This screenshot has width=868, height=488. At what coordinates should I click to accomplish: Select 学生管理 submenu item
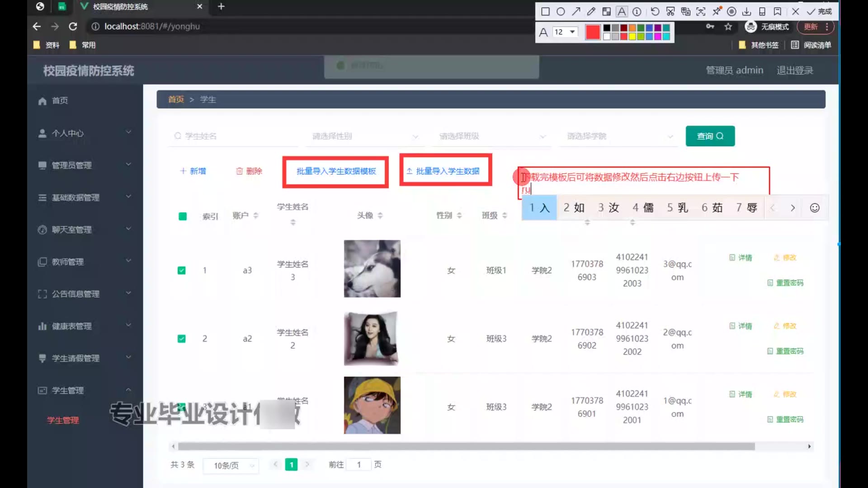point(63,420)
